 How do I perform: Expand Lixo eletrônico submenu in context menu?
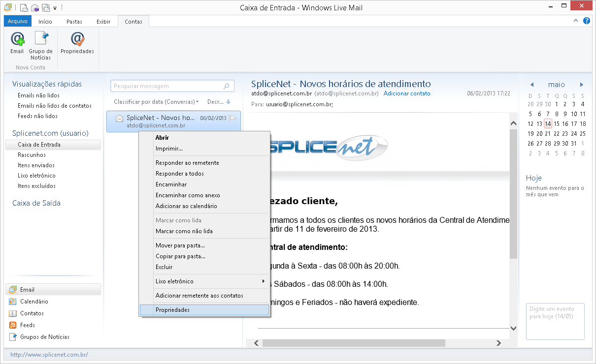[205, 281]
